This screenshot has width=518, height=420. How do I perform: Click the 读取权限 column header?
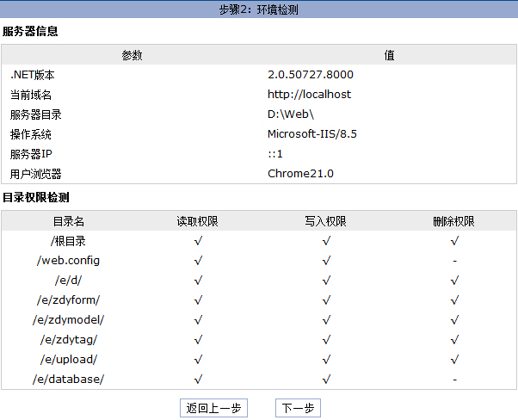[x=197, y=221]
